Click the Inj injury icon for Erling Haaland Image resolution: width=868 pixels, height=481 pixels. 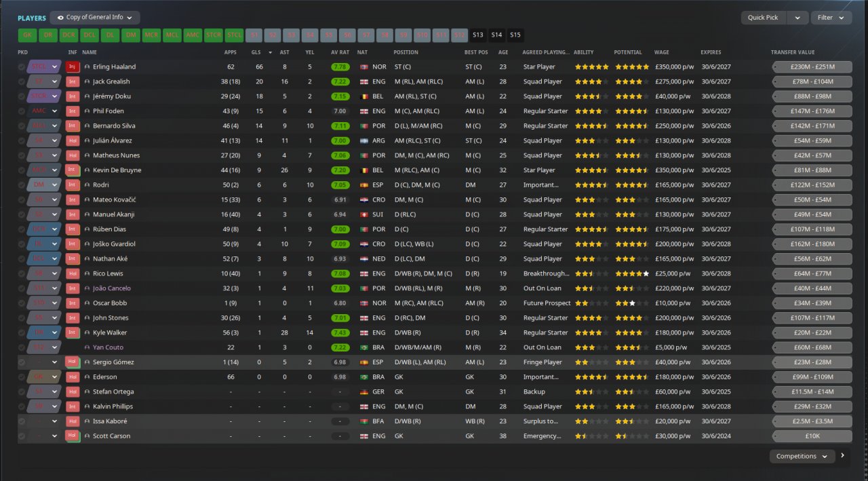coord(73,66)
